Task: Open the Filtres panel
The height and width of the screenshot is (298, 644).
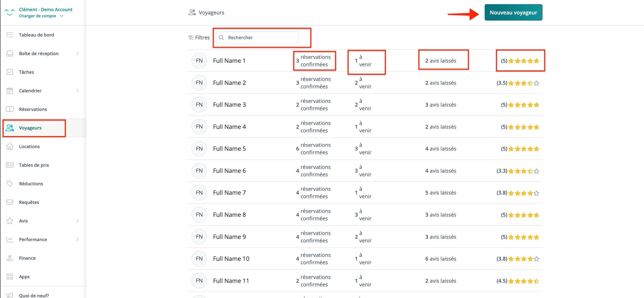Action: tap(199, 37)
